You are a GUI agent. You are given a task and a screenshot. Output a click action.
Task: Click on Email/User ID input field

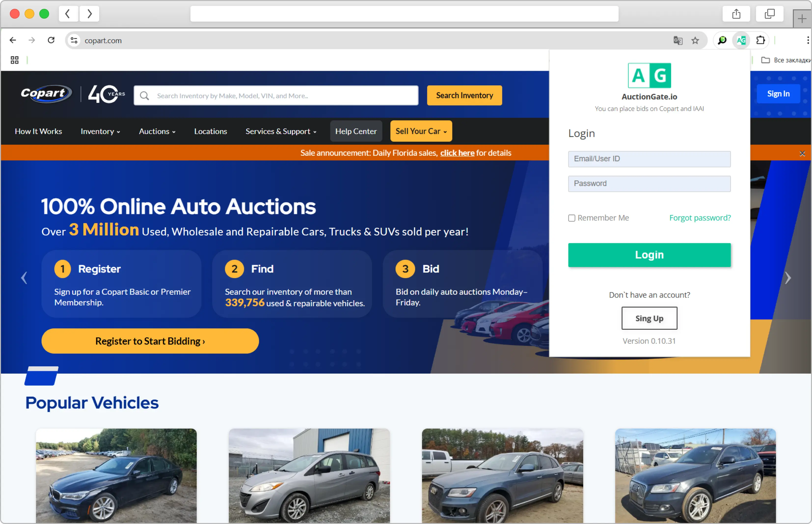tap(649, 158)
